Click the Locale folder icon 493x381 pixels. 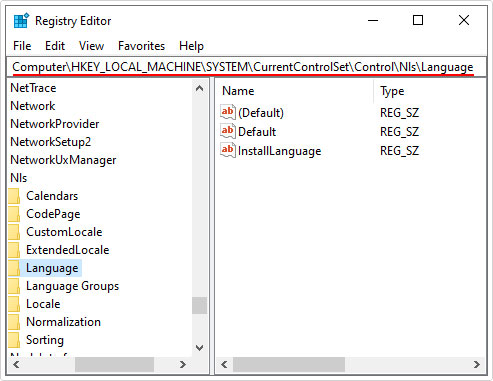pyautogui.click(x=14, y=304)
